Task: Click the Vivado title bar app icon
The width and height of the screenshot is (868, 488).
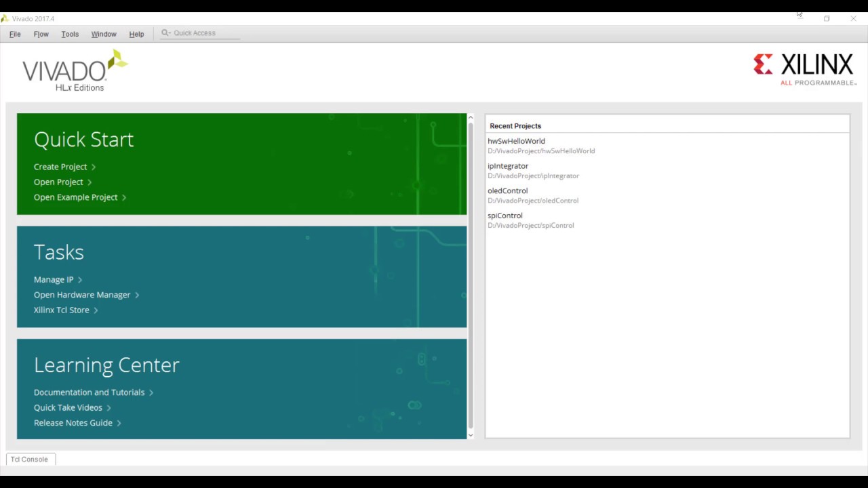Action: 5,18
